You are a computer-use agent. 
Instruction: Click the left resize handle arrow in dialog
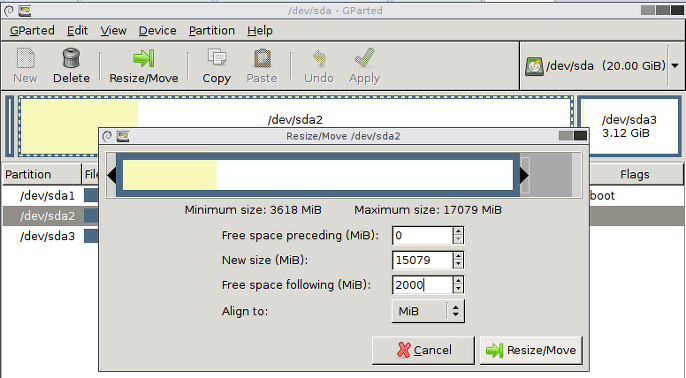[112, 175]
